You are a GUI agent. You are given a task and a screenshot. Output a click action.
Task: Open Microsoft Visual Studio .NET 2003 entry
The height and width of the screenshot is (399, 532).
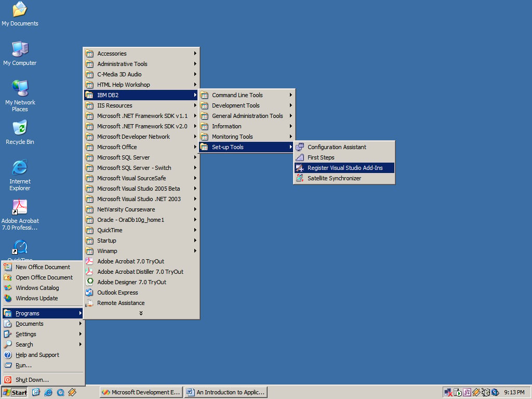141,199
